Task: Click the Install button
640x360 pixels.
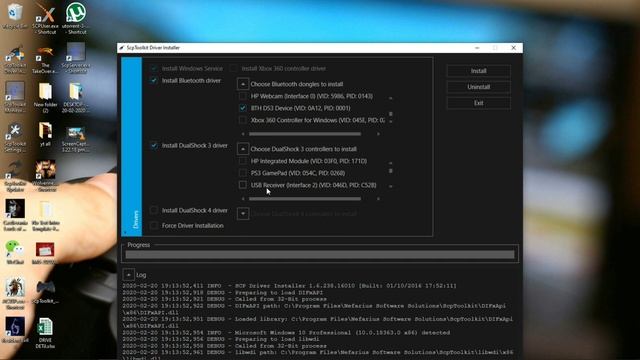Action: [x=478, y=71]
